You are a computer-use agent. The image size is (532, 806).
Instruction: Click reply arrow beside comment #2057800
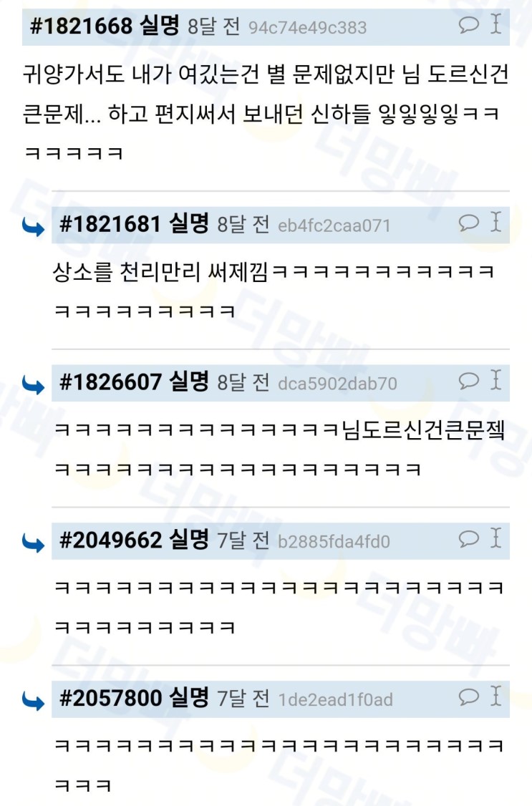[x=34, y=701]
